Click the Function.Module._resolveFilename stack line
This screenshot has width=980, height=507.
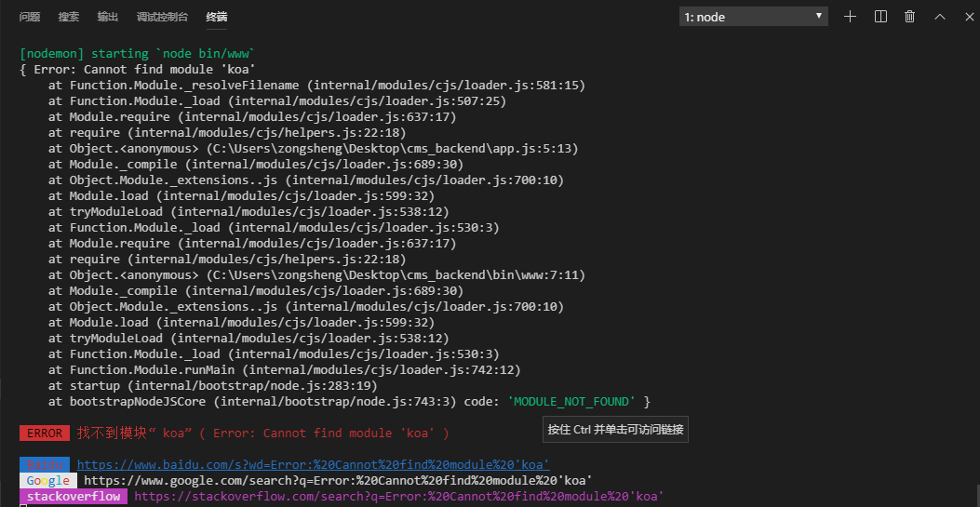point(316,85)
